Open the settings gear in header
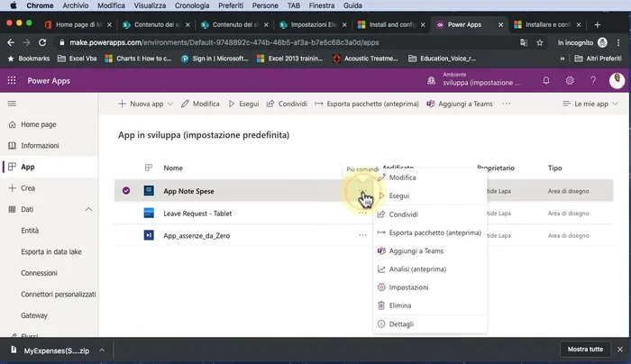The height and width of the screenshot is (364, 631). (x=570, y=80)
